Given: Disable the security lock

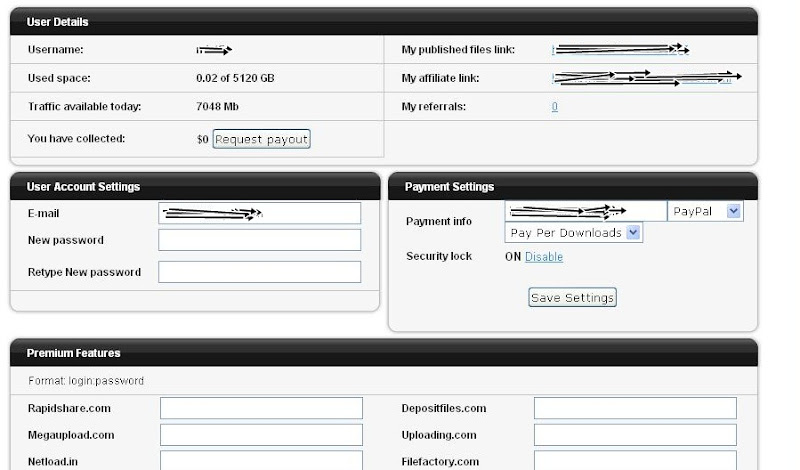Looking at the screenshot, I should tap(544, 257).
